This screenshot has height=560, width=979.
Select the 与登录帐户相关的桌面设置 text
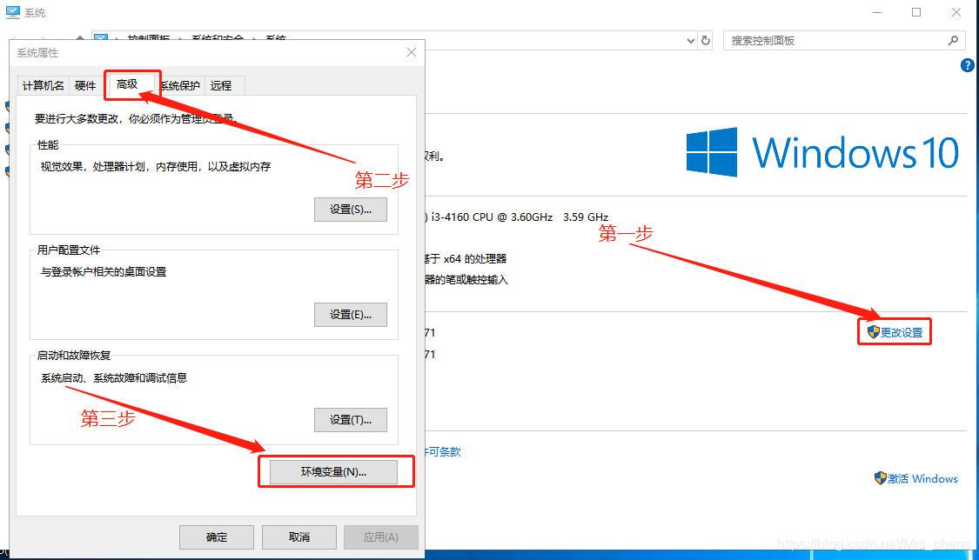[x=104, y=272]
